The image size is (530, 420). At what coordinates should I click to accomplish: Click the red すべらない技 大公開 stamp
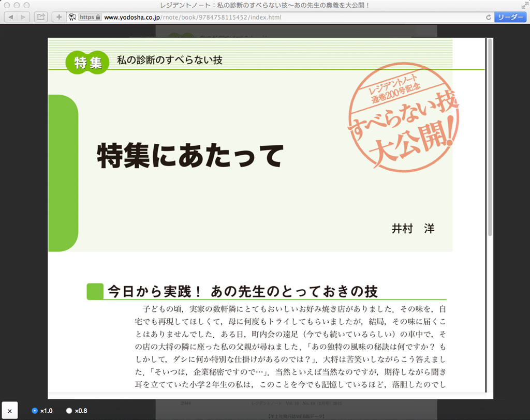(x=403, y=123)
